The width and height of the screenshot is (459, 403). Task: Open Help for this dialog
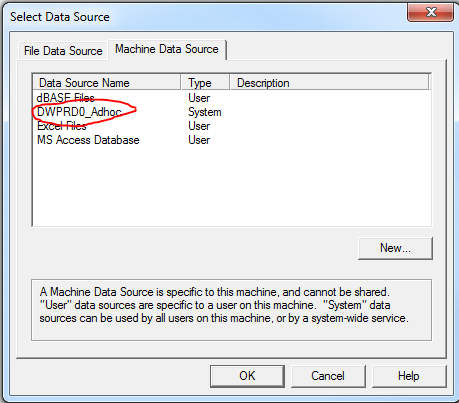coord(409,376)
